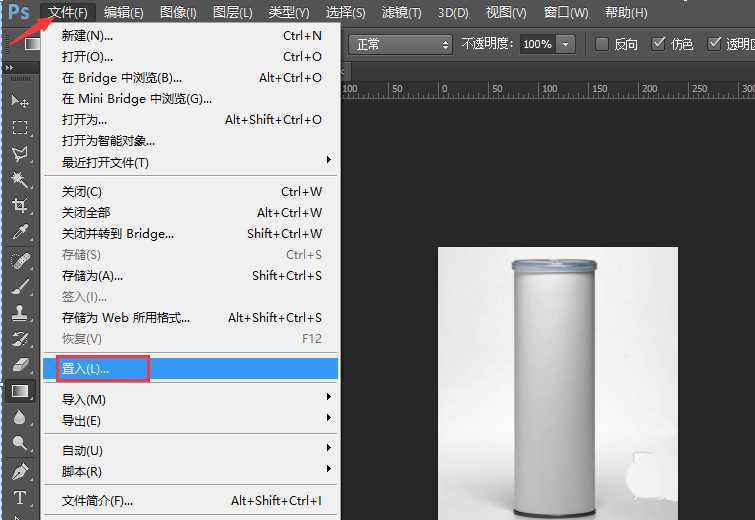Screen dimensions: 755x520
Task: Expand the 最近打开文件(T) submenu
Action: pyautogui.click(x=190, y=162)
